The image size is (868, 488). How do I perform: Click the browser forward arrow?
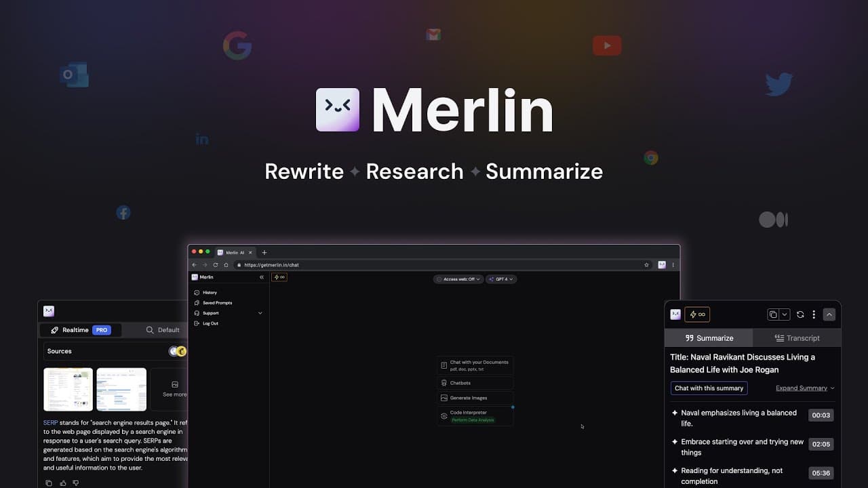click(x=205, y=265)
